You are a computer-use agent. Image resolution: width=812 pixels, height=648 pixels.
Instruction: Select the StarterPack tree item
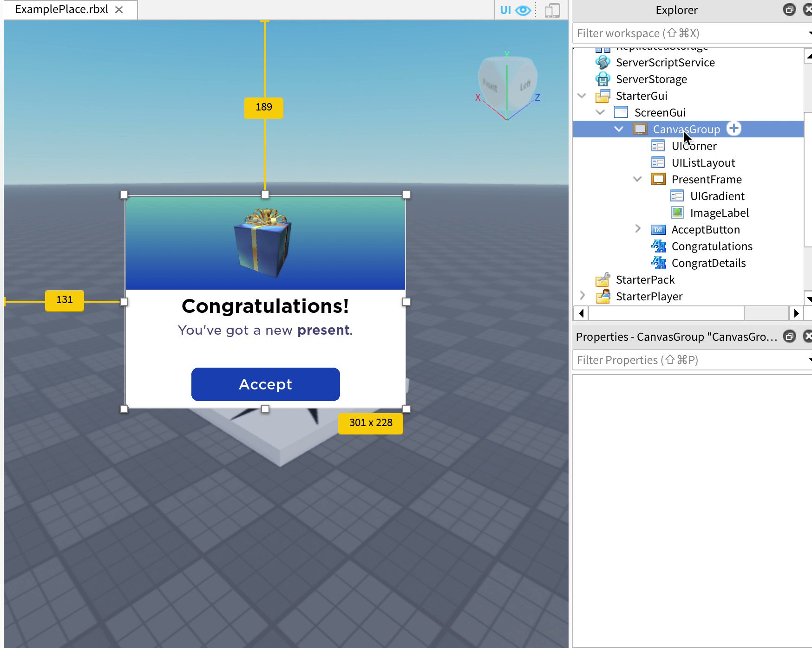pyautogui.click(x=645, y=279)
